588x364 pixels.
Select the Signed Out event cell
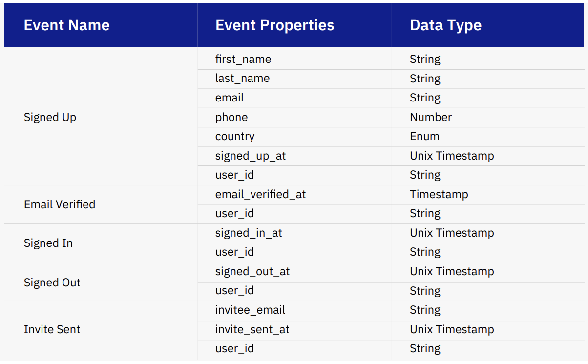tap(52, 283)
